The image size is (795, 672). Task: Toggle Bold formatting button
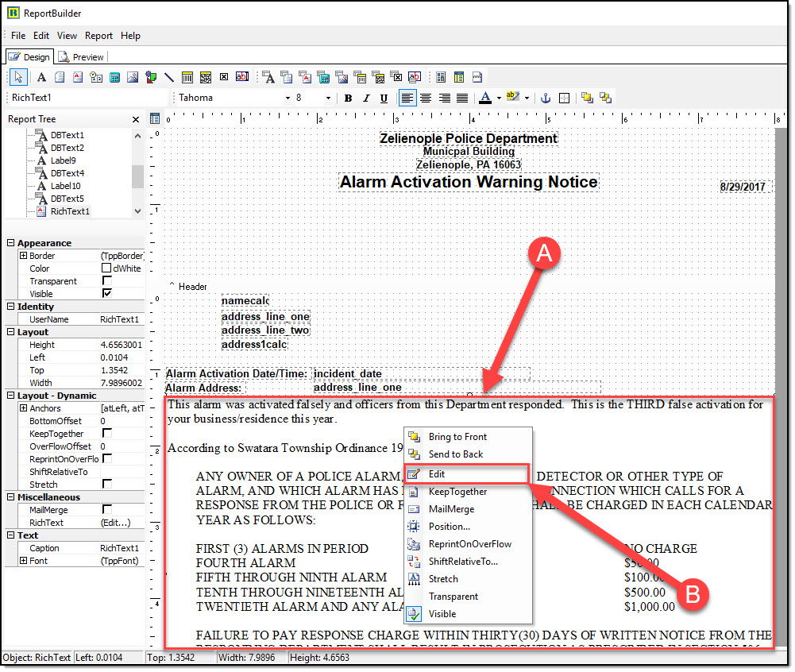(348, 98)
